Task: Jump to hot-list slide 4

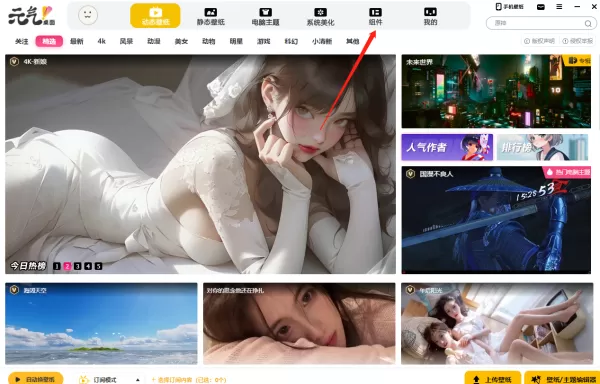Action: tap(88, 266)
